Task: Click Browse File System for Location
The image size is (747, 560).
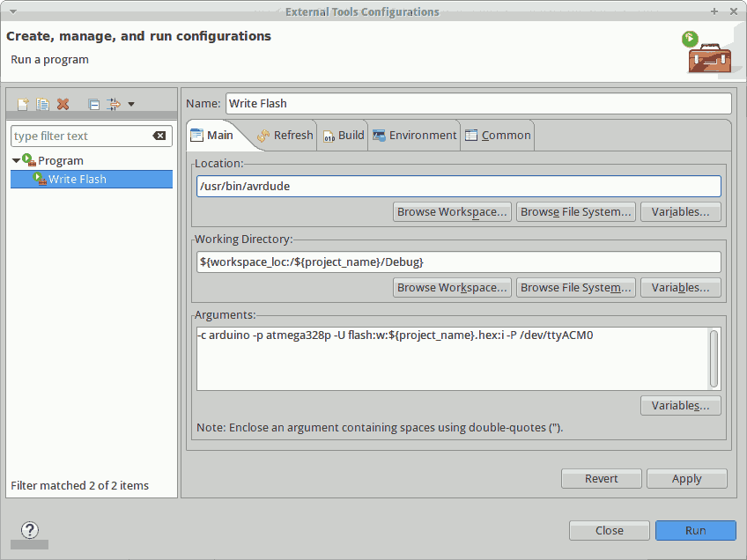Action: 575,211
